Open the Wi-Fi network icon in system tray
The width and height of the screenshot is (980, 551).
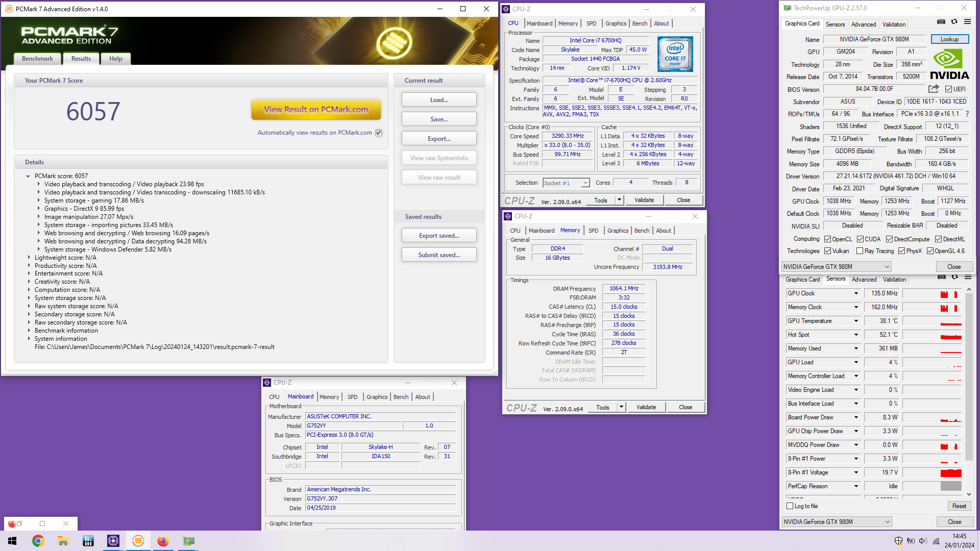[x=936, y=541]
